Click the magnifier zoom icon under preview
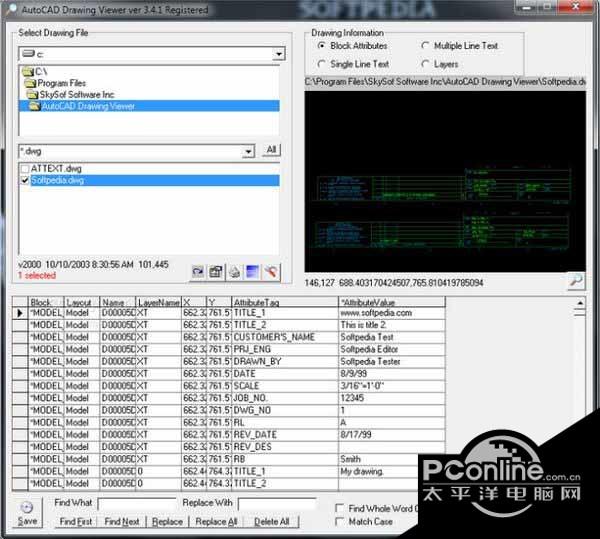Image resolution: width=600 pixels, height=539 pixels. coord(576,282)
